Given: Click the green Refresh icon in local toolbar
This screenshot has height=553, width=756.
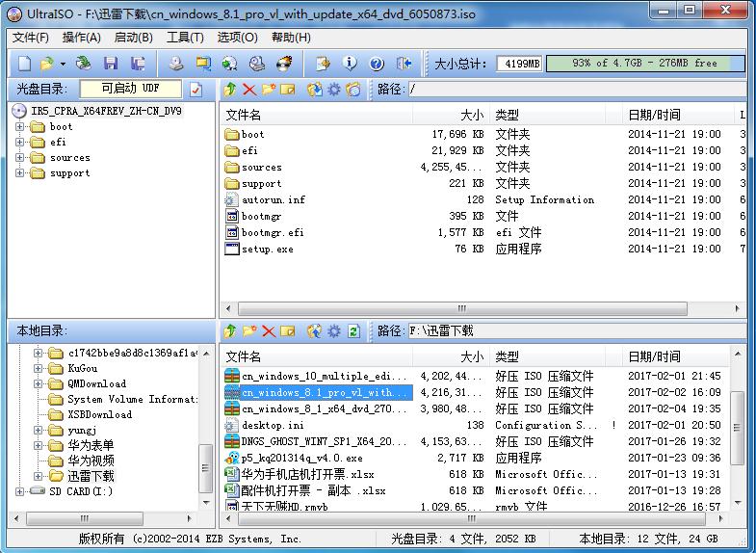Looking at the screenshot, I should pyautogui.click(x=353, y=330).
